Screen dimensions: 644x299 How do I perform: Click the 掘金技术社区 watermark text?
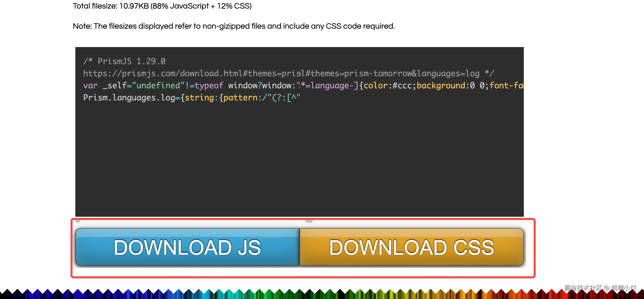(x=583, y=288)
